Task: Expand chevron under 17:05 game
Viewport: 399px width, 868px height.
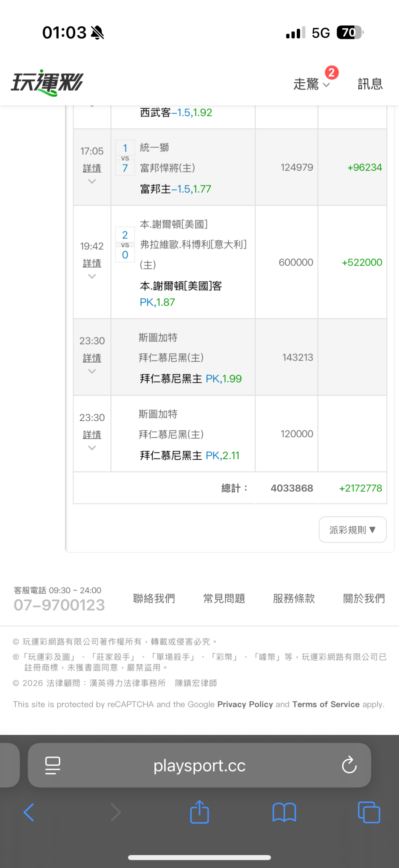Action: (92, 182)
